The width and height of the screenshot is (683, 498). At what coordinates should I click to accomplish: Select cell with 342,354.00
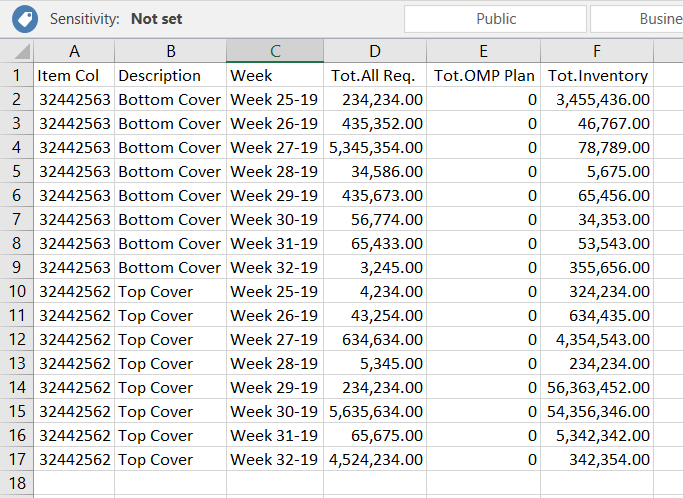click(597, 459)
